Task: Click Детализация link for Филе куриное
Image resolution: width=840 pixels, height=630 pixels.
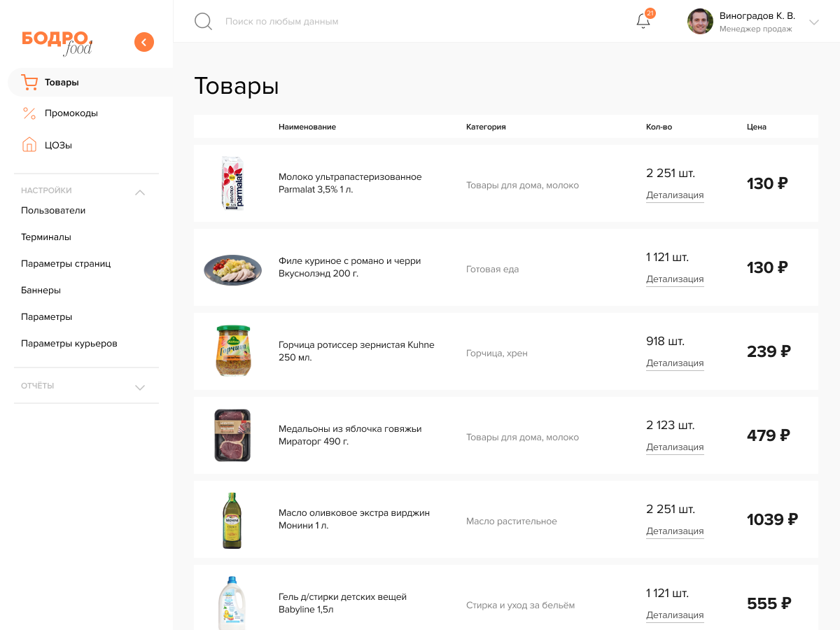Action: [x=675, y=279]
